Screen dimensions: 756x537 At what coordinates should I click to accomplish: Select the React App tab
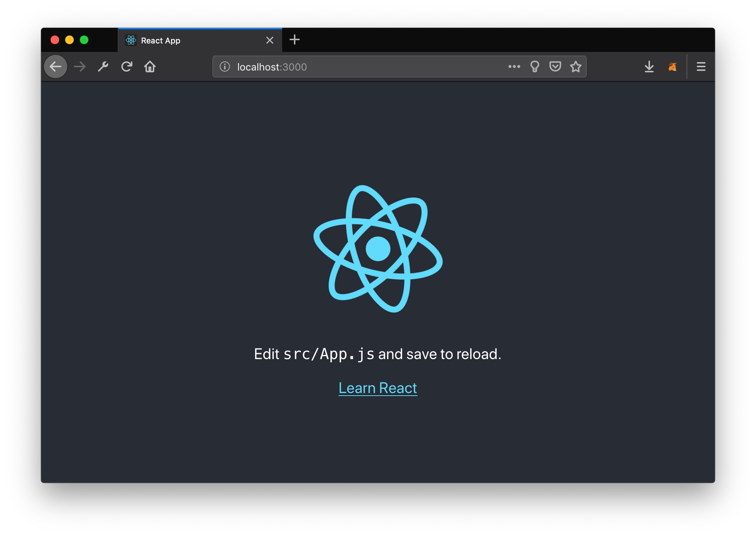click(x=200, y=40)
